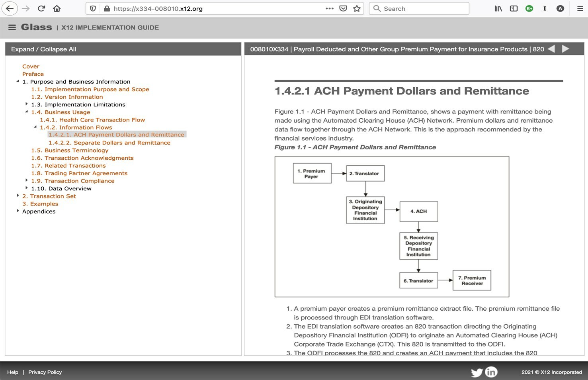Viewport: 588px width, 380px height.
Task: Open 1.4.1. Health Care Transaction Flow
Action: 92,119
